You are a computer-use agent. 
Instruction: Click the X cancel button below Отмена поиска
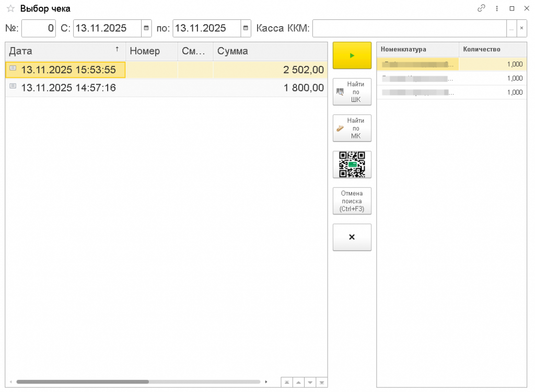point(352,237)
